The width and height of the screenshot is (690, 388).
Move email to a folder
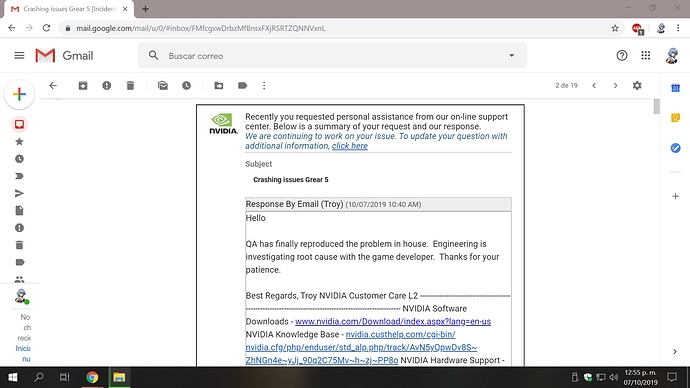[219, 85]
